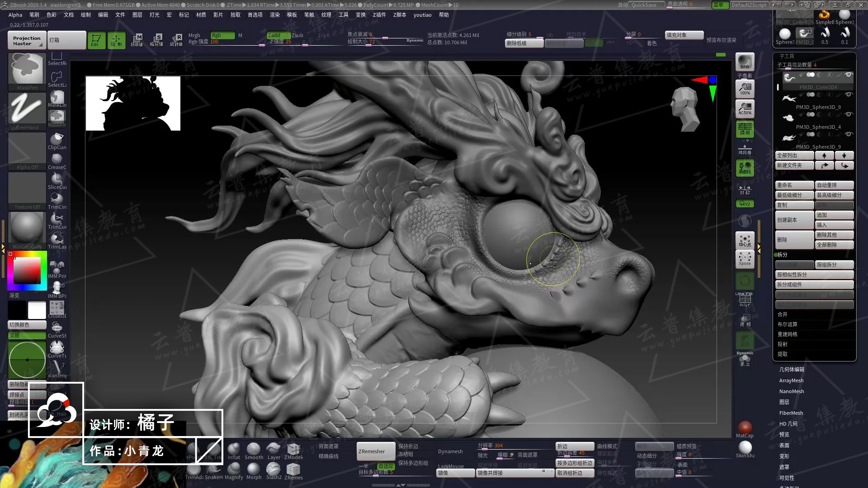Click the BPR render button
The image size is (868, 488).
click(745, 62)
